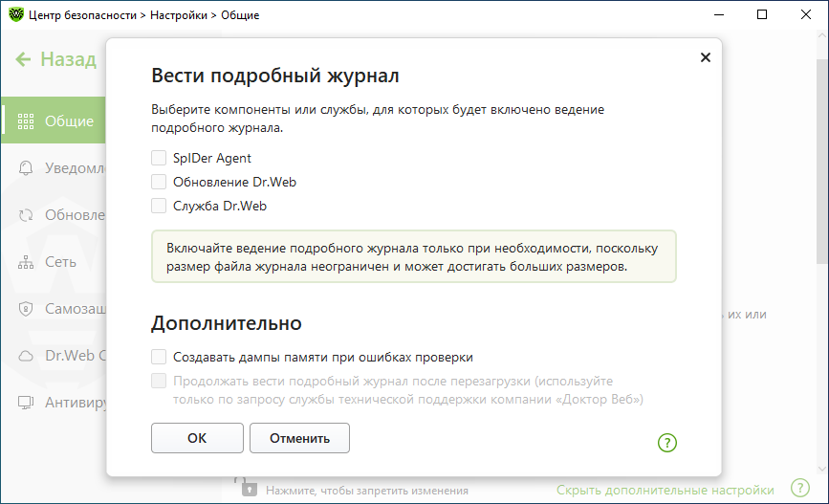Screen dimensions: 829x504
Task: Open the Dr.Web Cloud sidebar item
Action: click(x=54, y=356)
